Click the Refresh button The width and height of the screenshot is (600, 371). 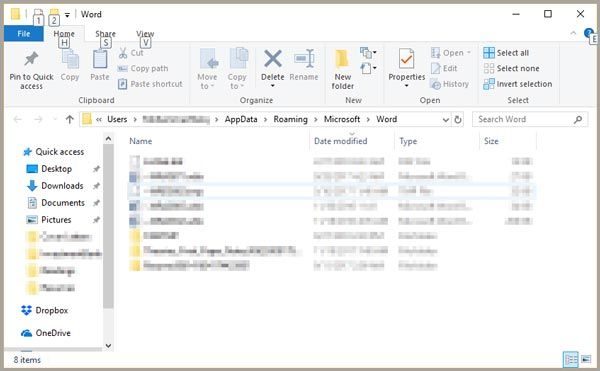click(458, 120)
